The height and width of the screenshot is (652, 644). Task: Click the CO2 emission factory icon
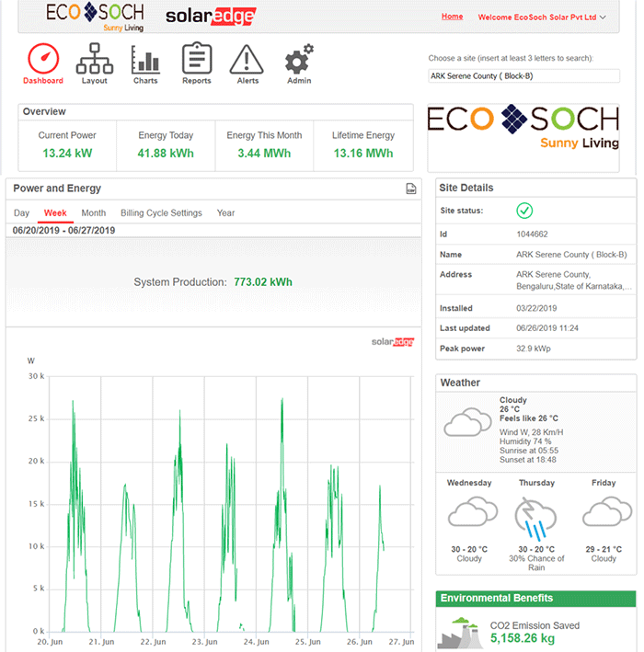(x=462, y=634)
